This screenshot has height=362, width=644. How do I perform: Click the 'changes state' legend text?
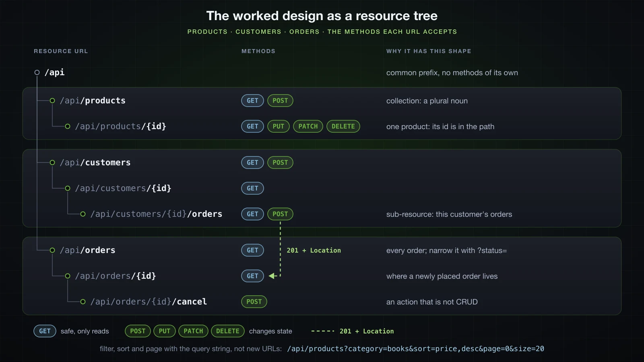270,331
